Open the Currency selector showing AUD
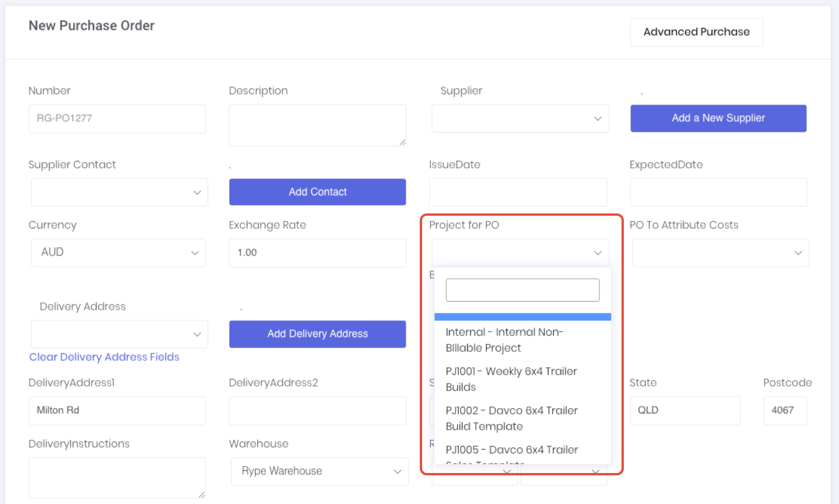 click(118, 253)
